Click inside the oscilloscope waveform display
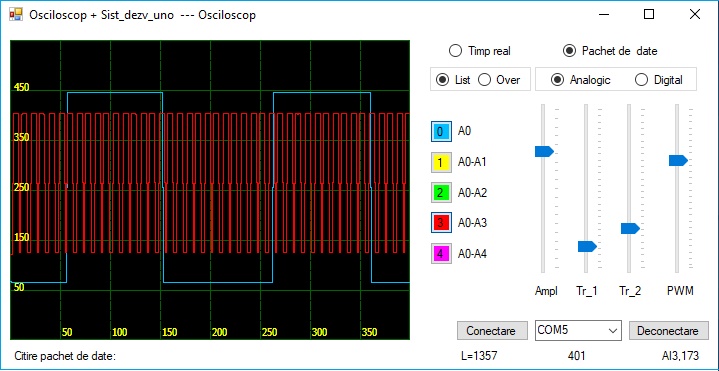The image size is (719, 371). point(210,190)
